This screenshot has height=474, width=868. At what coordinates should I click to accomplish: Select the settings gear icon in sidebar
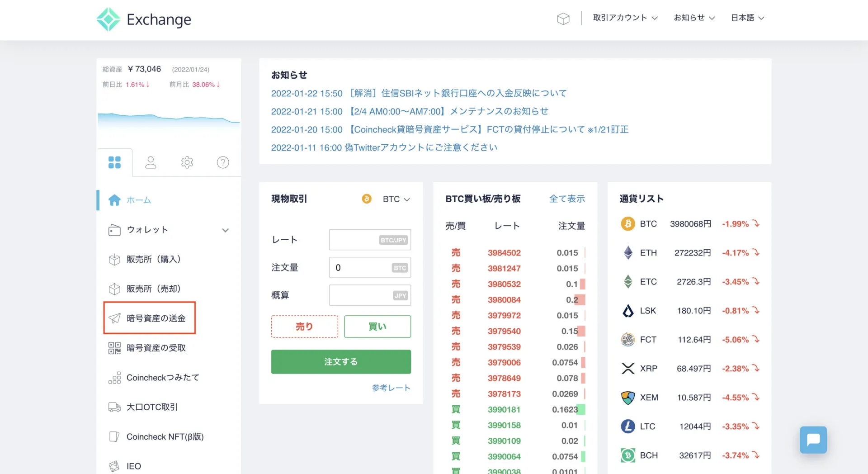click(187, 162)
